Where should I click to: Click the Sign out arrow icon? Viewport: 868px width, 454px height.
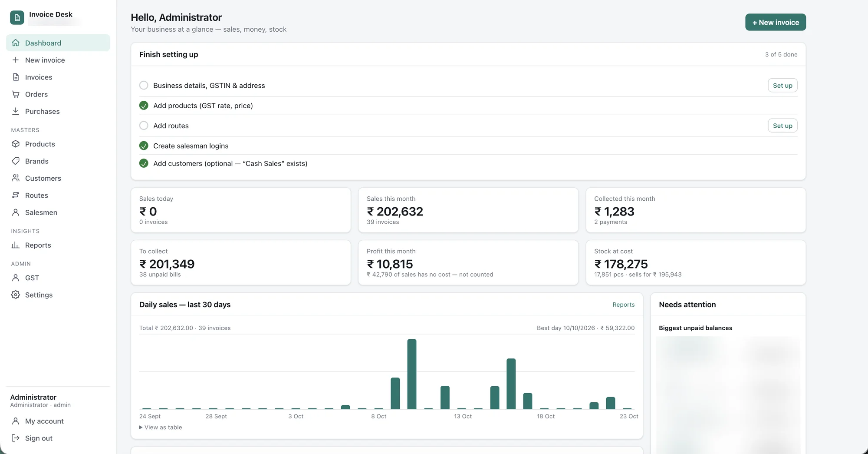16,438
